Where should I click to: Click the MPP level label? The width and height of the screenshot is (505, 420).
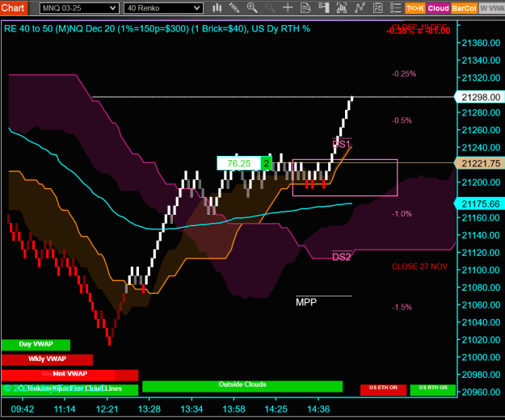[306, 302]
